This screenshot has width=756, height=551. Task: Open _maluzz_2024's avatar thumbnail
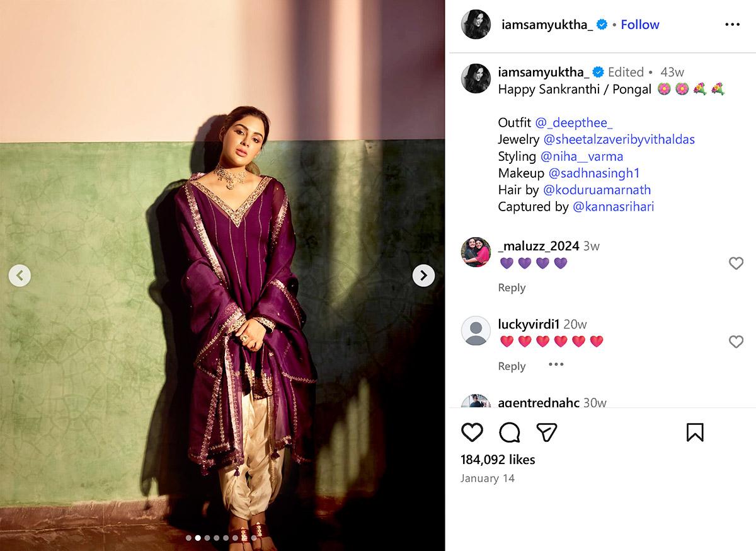point(476,252)
